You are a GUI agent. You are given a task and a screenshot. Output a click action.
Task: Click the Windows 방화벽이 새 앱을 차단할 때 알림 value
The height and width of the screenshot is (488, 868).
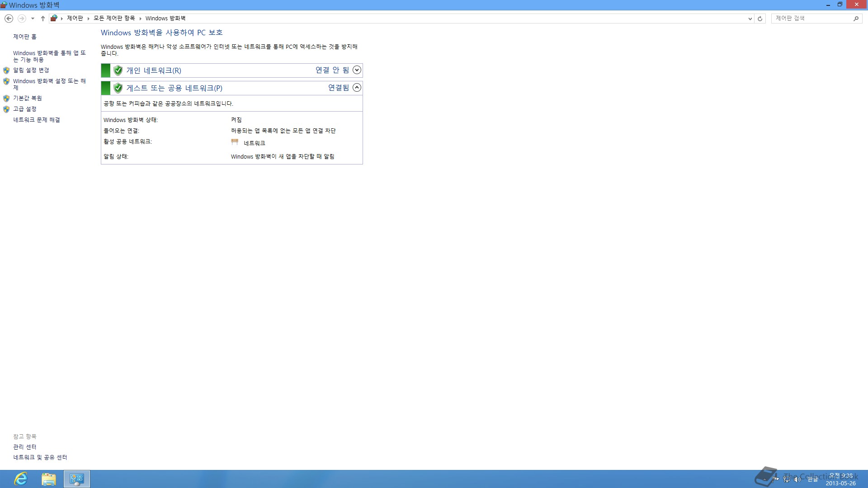click(x=283, y=156)
